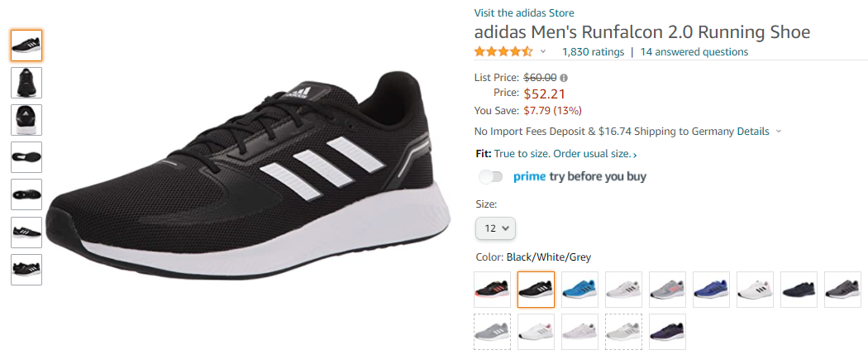The image size is (868, 355).
Task: View the shoe sole bottom thumbnail
Action: 26,157
